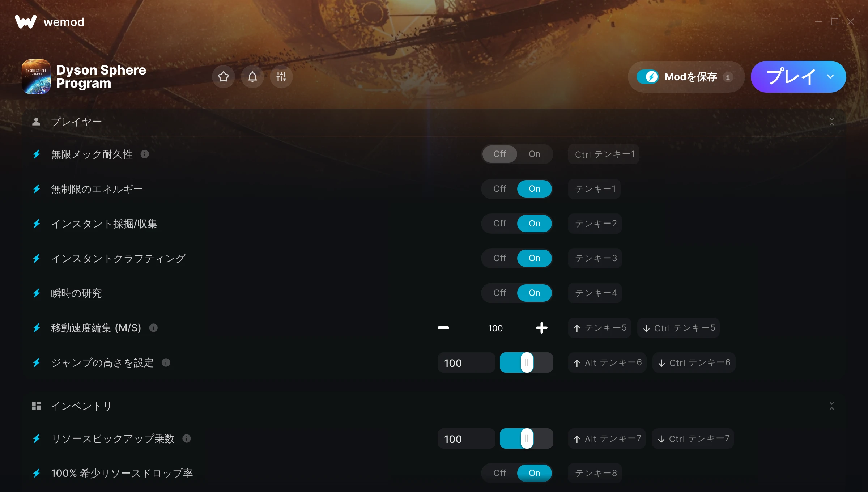Click the info icon beside Modを保存

point(728,77)
